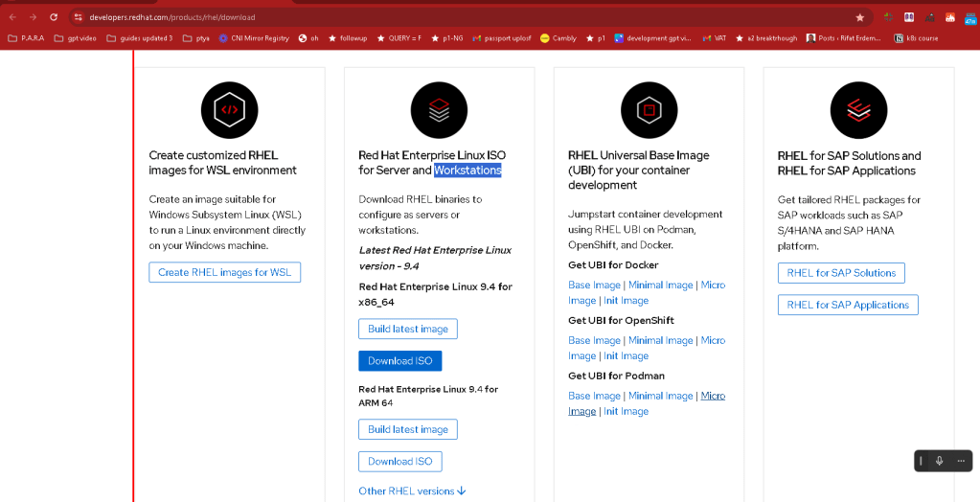The height and width of the screenshot is (502, 980).
Task: Open OpenShift UBI Minimal Image link
Action: tap(661, 341)
